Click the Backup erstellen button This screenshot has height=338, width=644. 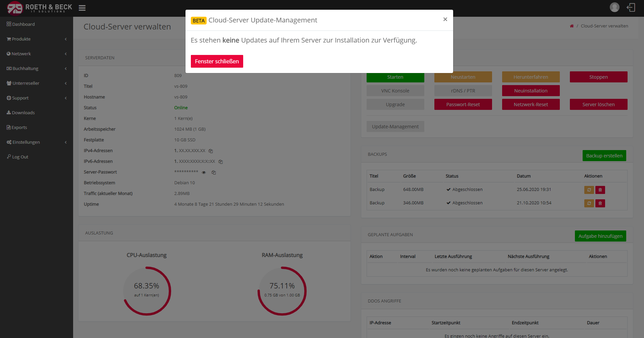tap(604, 156)
